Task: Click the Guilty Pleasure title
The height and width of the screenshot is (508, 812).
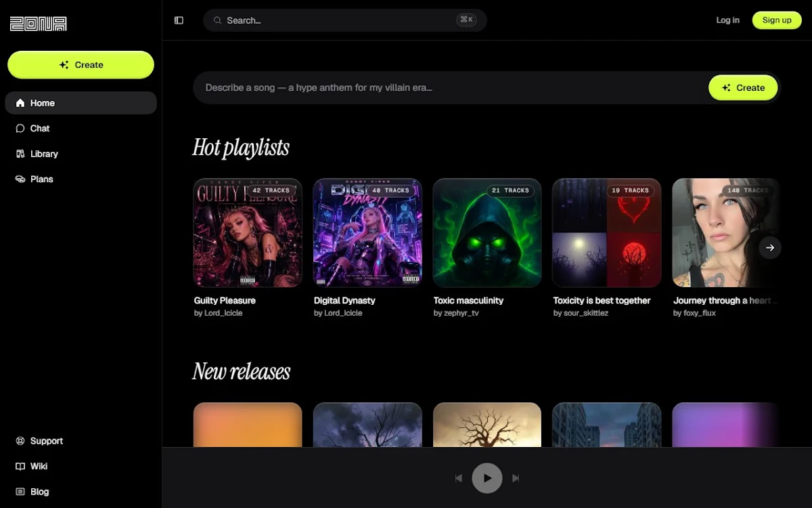Action: (225, 300)
